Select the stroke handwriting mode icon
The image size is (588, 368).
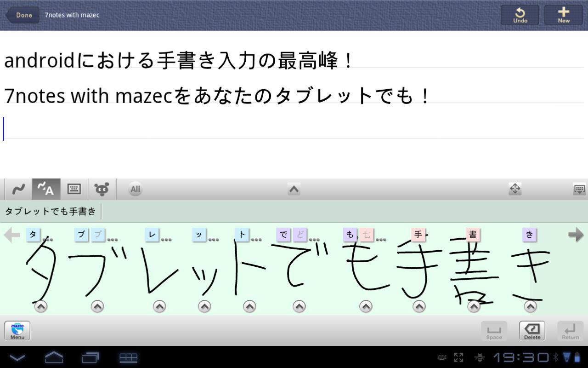tap(18, 189)
